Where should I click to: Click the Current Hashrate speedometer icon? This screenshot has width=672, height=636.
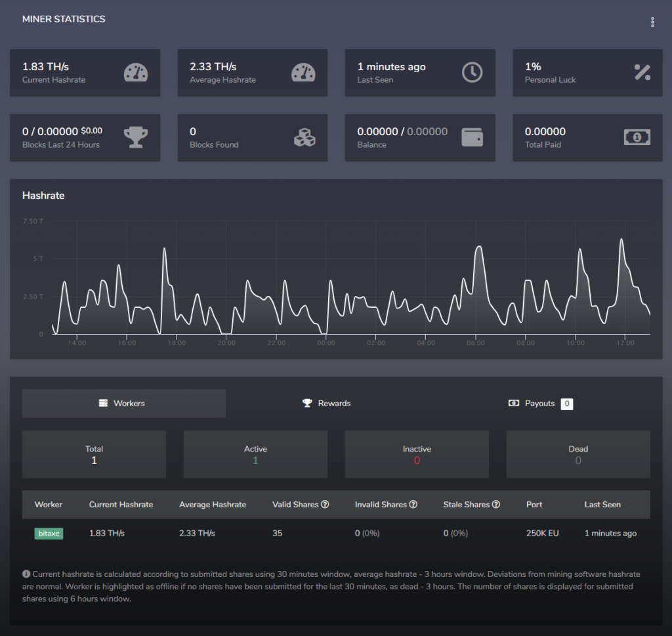136,72
